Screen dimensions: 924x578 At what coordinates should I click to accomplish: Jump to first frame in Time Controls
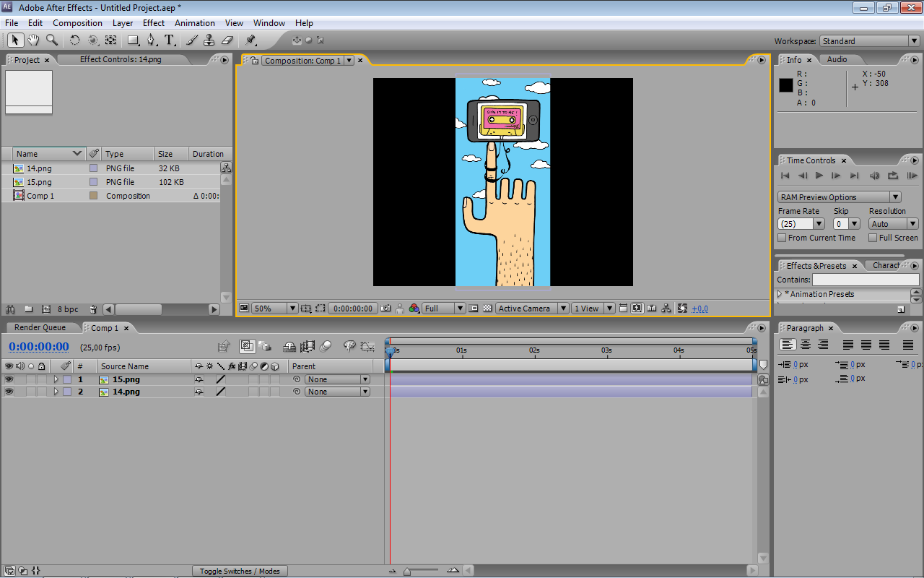pos(785,176)
